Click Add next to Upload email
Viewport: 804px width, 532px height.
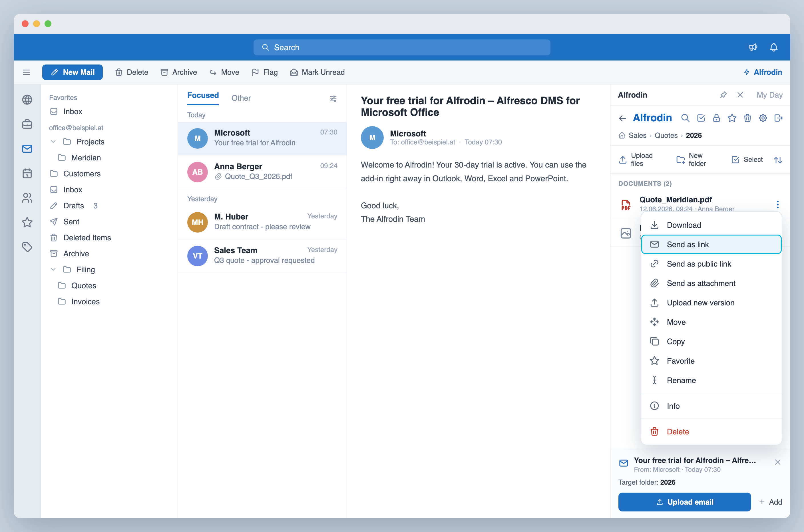click(770, 502)
